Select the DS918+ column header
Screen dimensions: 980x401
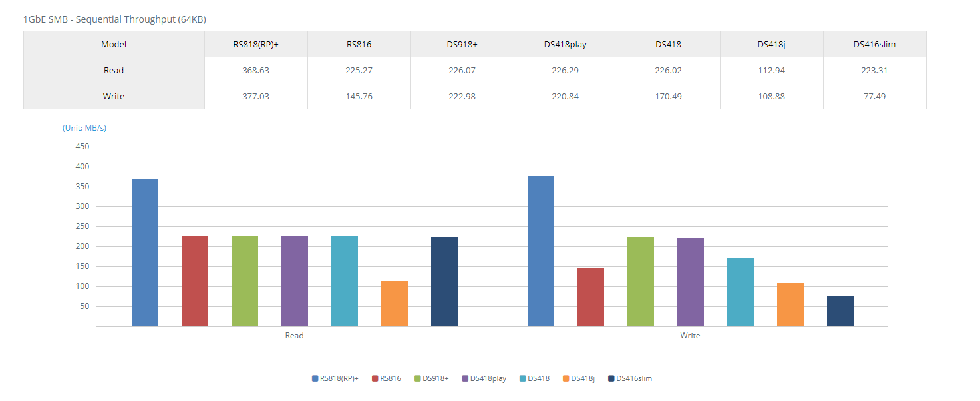[x=462, y=45]
